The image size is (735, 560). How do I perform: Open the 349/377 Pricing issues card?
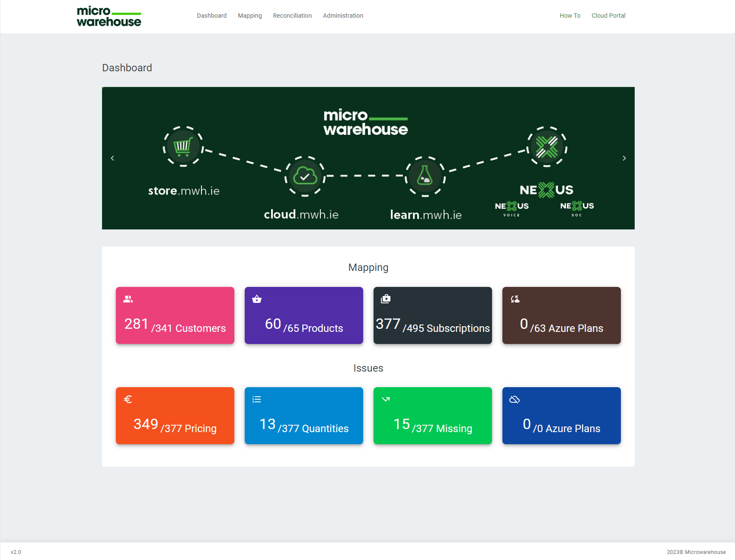click(175, 416)
